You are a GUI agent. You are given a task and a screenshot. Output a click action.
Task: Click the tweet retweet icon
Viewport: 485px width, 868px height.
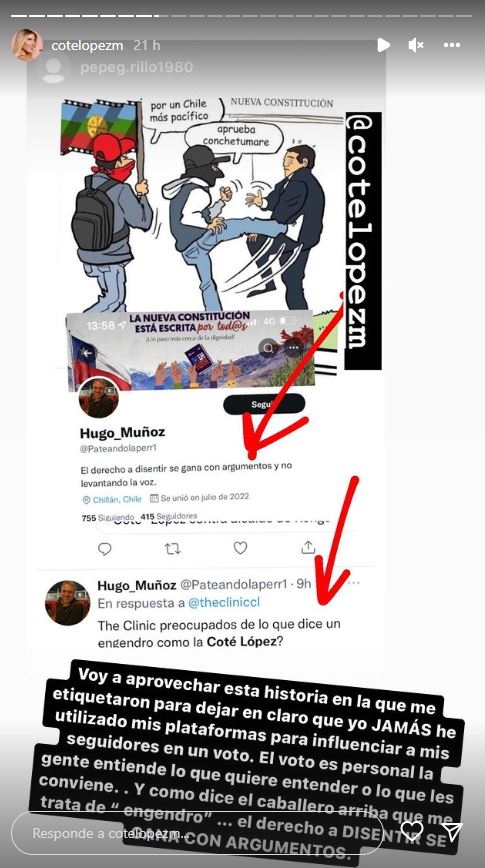172,549
